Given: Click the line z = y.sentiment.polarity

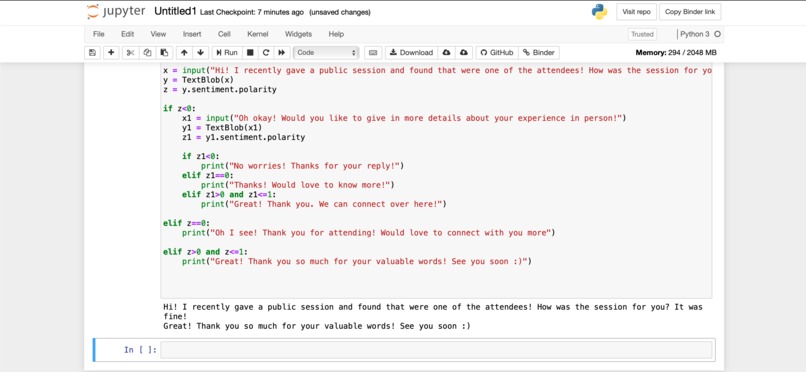Looking at the screenshot, I should [219, 89].
